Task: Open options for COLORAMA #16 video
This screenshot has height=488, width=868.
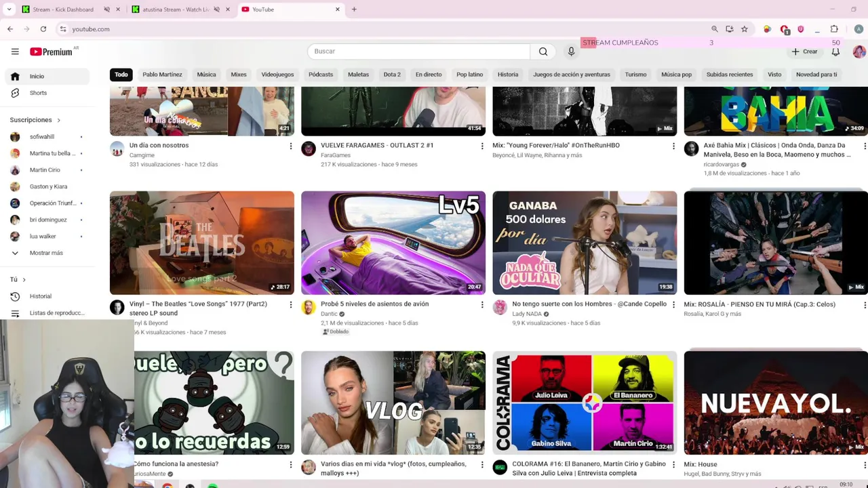Action: coord(673,465)
